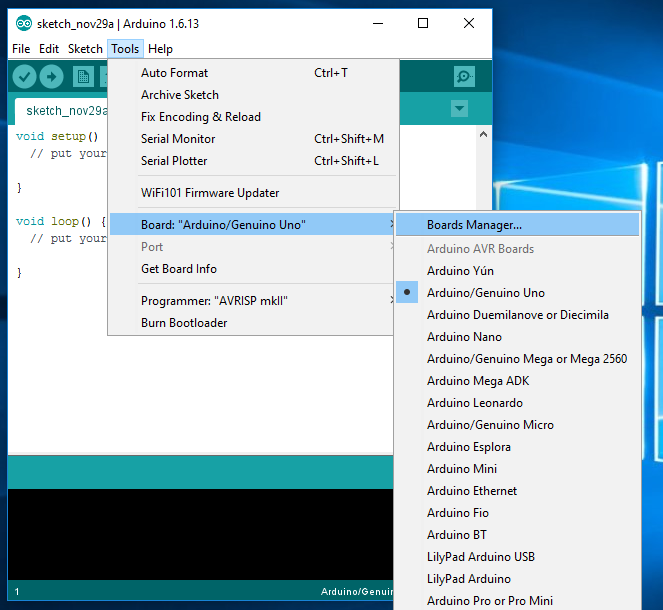
Task: Click the Arduino logo in title bar
Action: [24, 23]
